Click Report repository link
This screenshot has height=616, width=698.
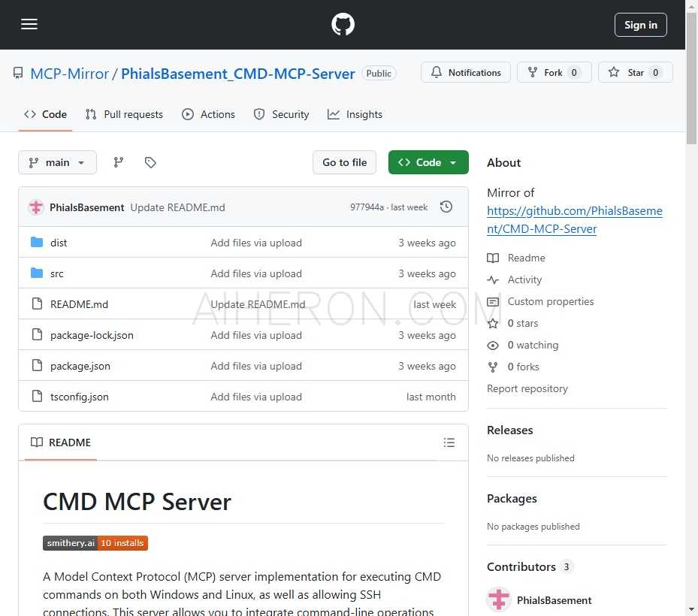pyautogui.click(x=527, y=388)
